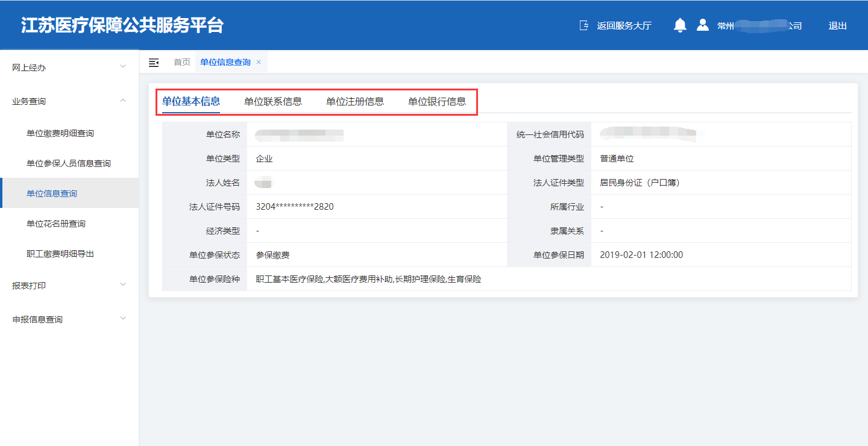Click the return-to-service-hall door icon
Image resolution: width=868 pixels, height=446 pixels.
pyautogui.click(x=583, y=25)
